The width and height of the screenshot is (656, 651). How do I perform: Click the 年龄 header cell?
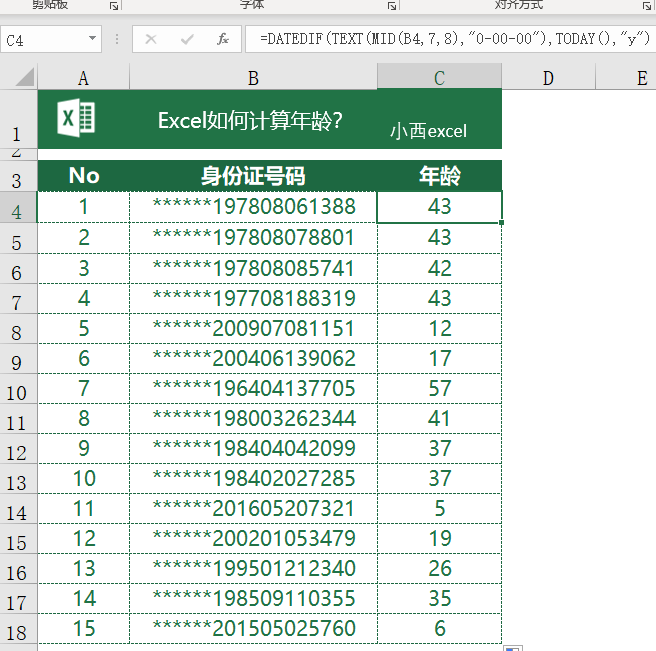coord(439,176)
